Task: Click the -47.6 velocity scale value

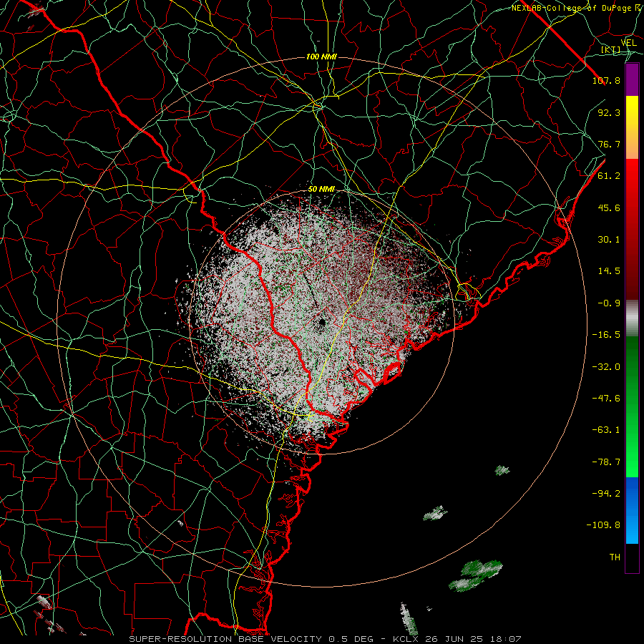Action: click(x=606, y=399)
